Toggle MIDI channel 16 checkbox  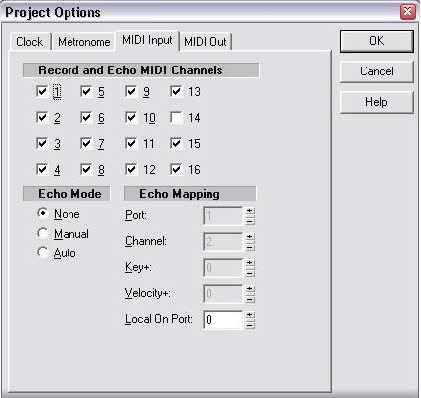click(x=176, y=169)
